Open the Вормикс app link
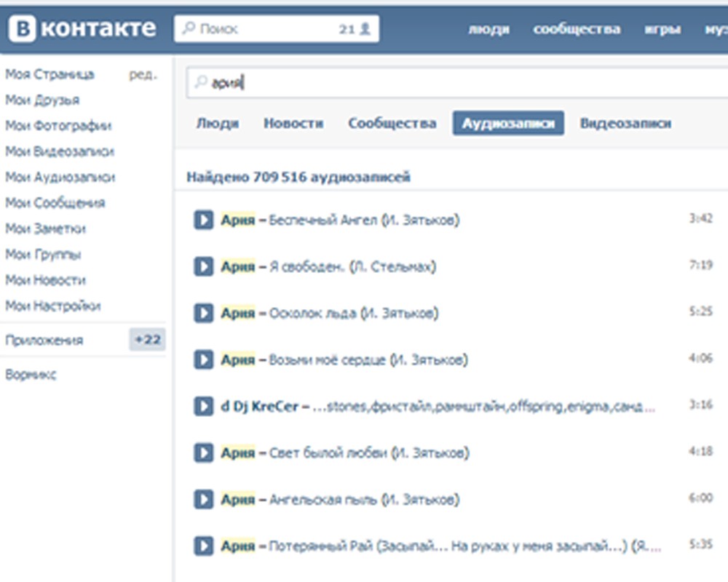Image resolution: width=728 pixels, height=582 pixels. (x=31, y=375)
